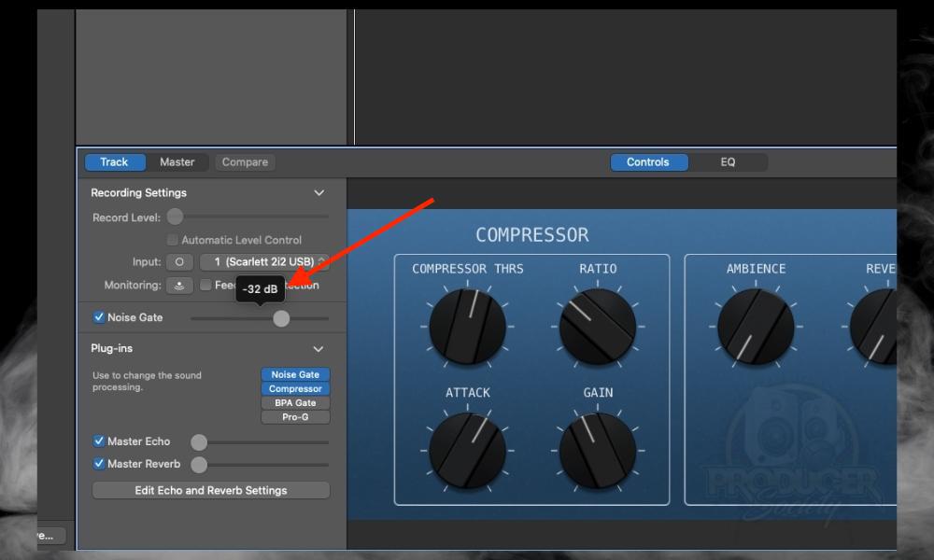Disable the Master Echo checkbox
Screen dimensions: 934x560
point(99,441)
